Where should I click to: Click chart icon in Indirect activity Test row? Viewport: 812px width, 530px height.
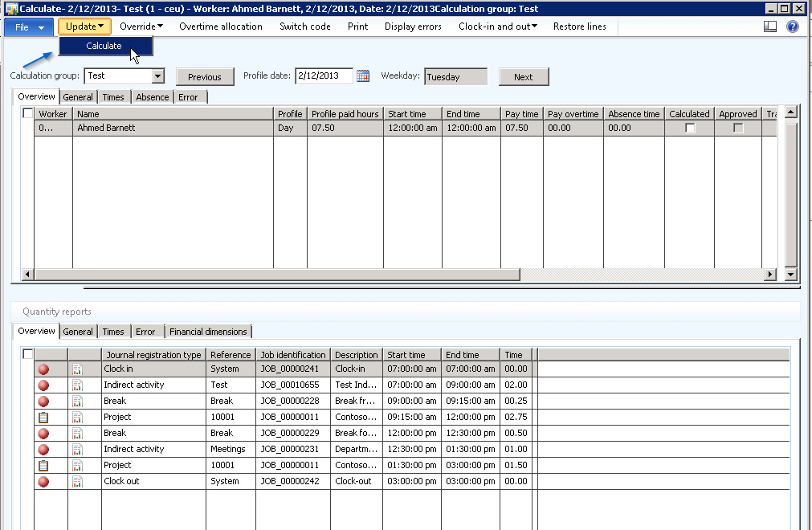point(78,385)
